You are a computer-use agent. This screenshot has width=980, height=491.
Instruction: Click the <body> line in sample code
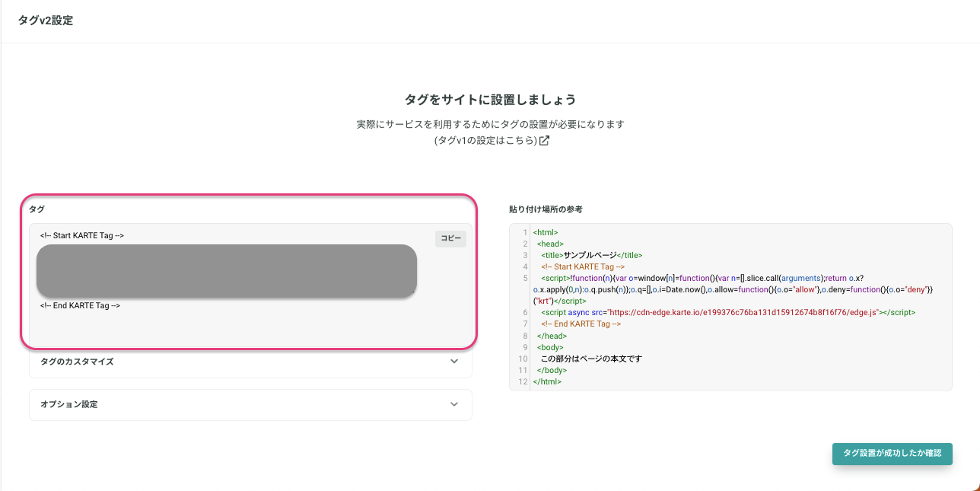click(x=551, y=347)
